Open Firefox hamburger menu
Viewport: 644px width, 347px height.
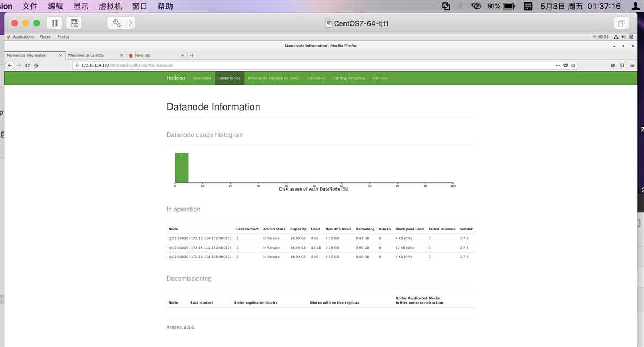click(633, 65)
